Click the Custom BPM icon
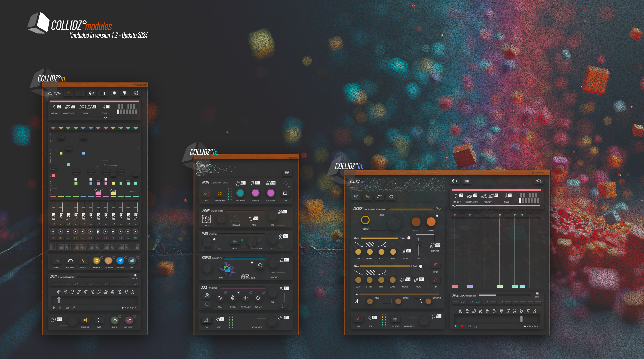Image resolution: width=644 pixels, height=359 pixels. pyautogui.click(x=85, y=320)
